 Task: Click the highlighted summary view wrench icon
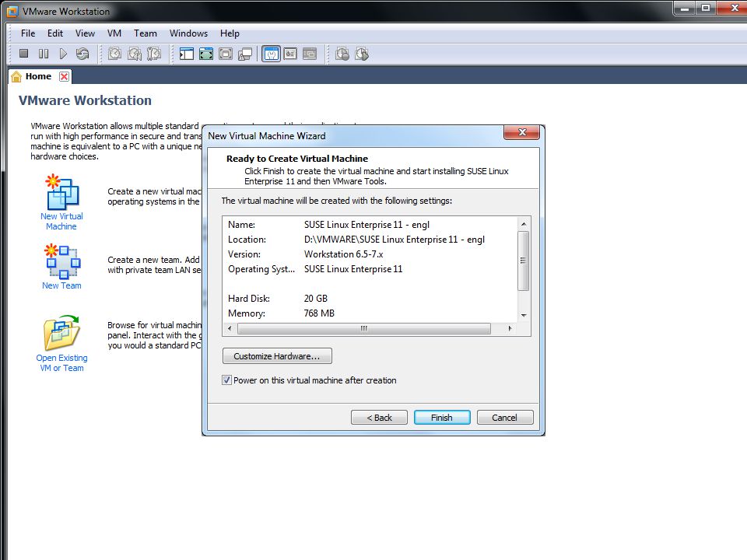click(271, 54)
